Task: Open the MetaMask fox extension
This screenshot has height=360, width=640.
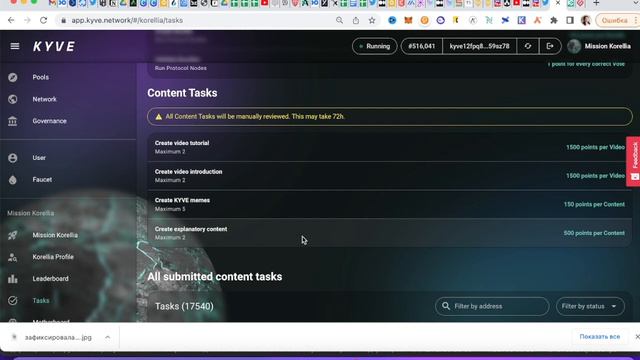Action: (x=408, y=20)
